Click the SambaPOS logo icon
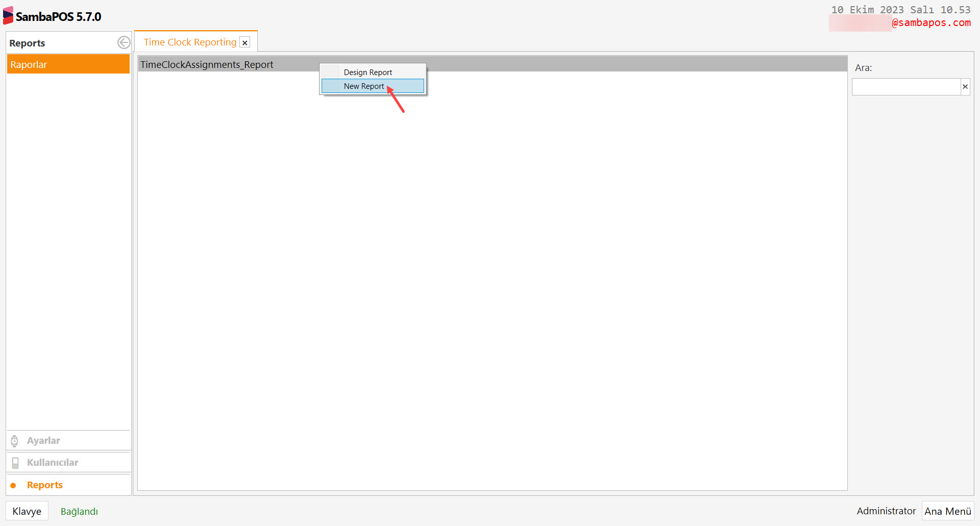This screenshot has width=980, height=526. coord(8,15)
